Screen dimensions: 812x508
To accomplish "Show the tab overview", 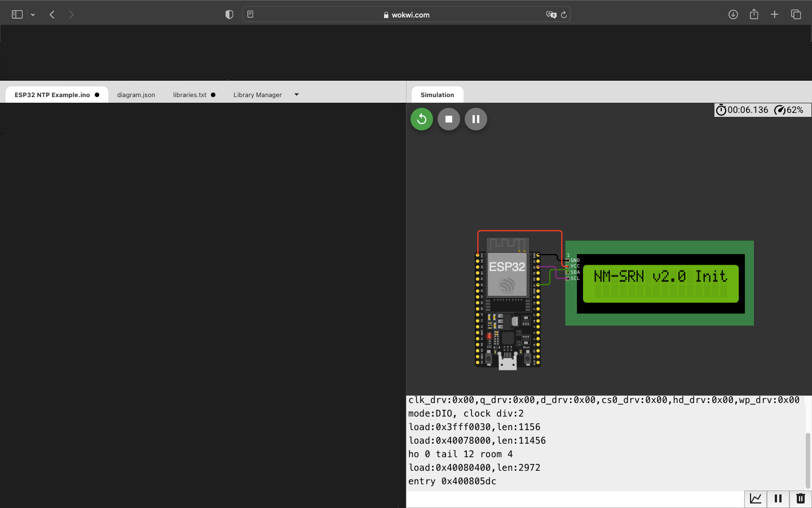I will click(x=796, y=15).
